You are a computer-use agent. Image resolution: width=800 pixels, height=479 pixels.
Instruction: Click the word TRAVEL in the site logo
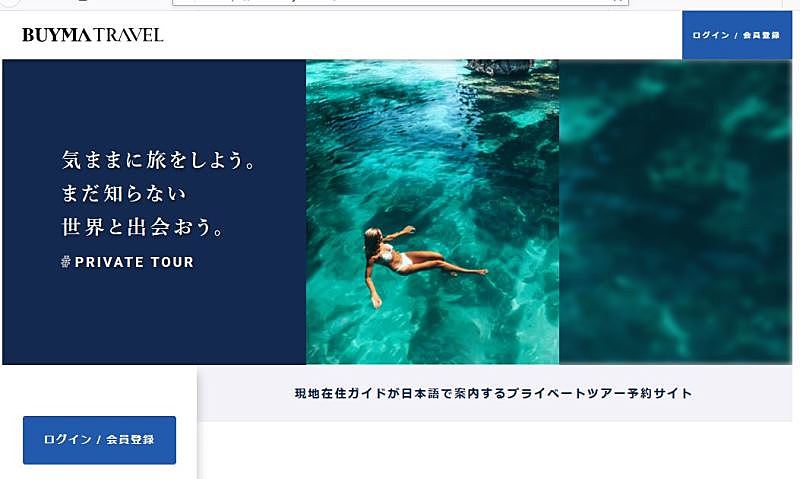(129, 35)
